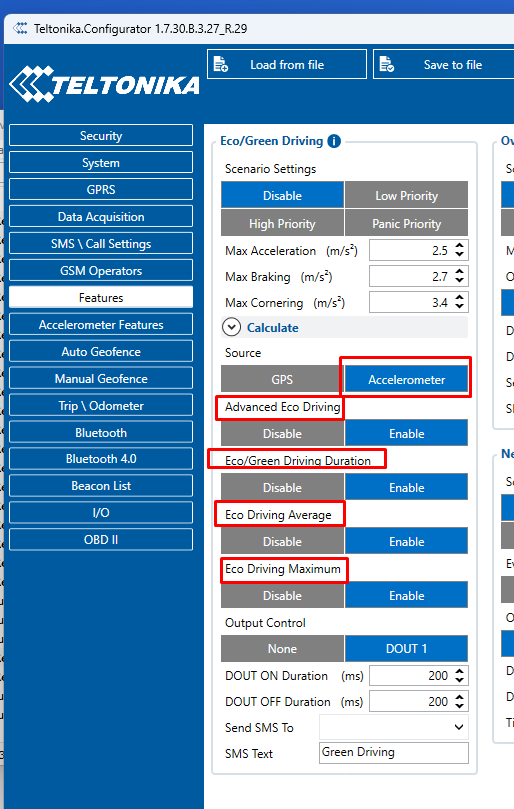Click Load from file button
Viewport: 514px width, 809px height.
(287, 64)
